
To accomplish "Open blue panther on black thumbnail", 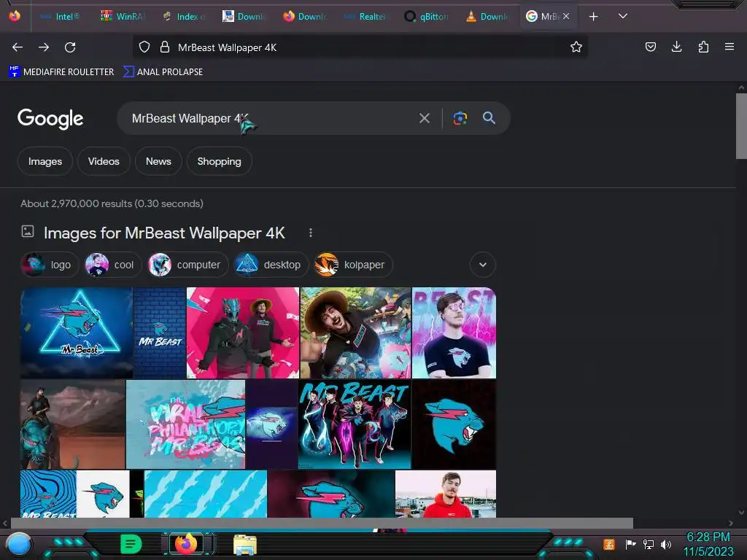I will (x=454, y=424).
